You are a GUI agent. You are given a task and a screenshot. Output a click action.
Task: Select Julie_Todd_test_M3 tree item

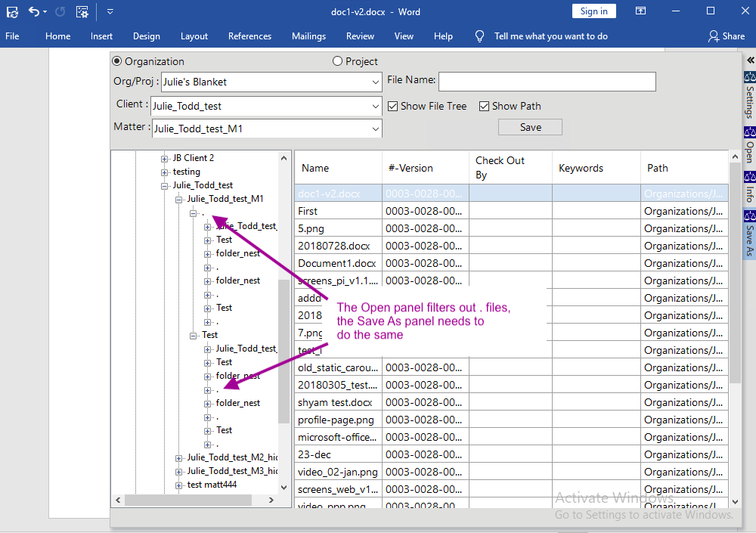232,471
